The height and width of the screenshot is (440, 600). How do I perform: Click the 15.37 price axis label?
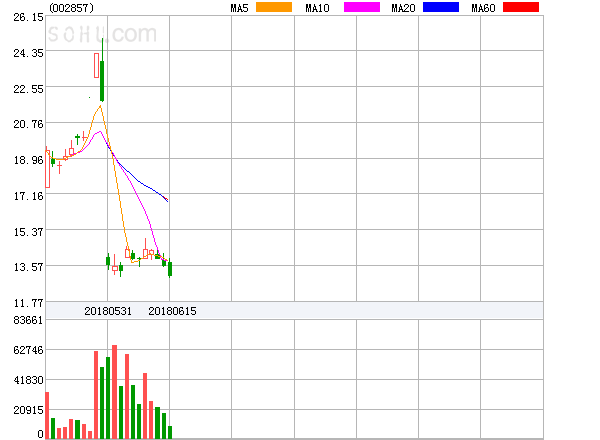28,232
